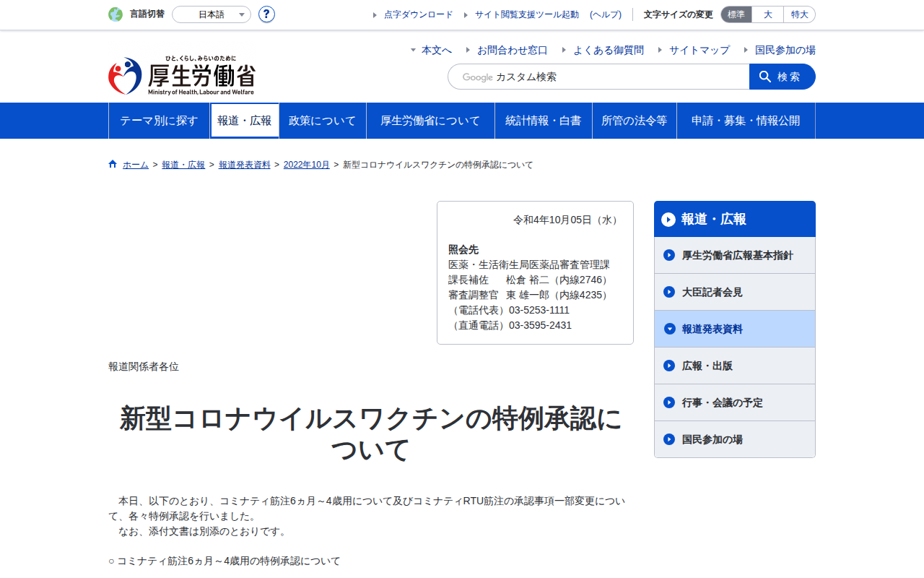Click the 照会先 label
The height and width of the screenshot is (578, 924).
point(463,249)
